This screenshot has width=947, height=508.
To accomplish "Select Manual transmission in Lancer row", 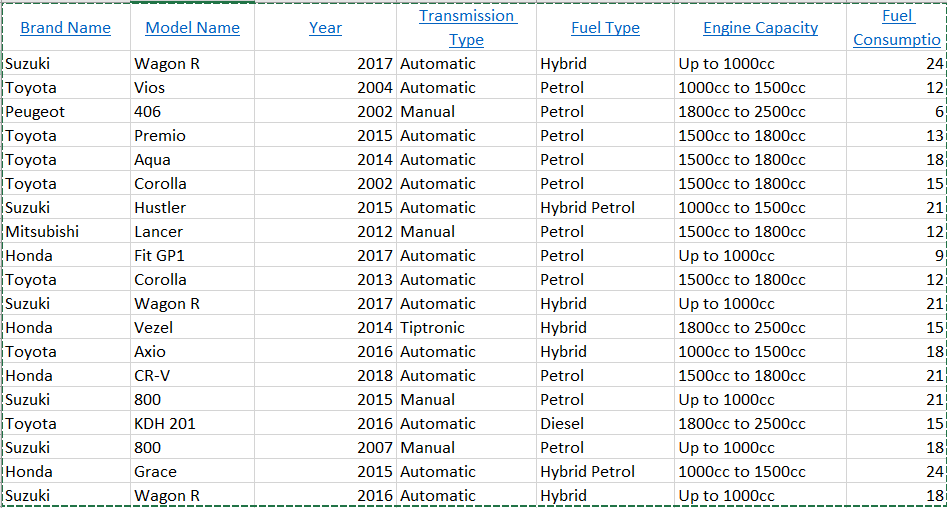I will (x=466, y=231).
